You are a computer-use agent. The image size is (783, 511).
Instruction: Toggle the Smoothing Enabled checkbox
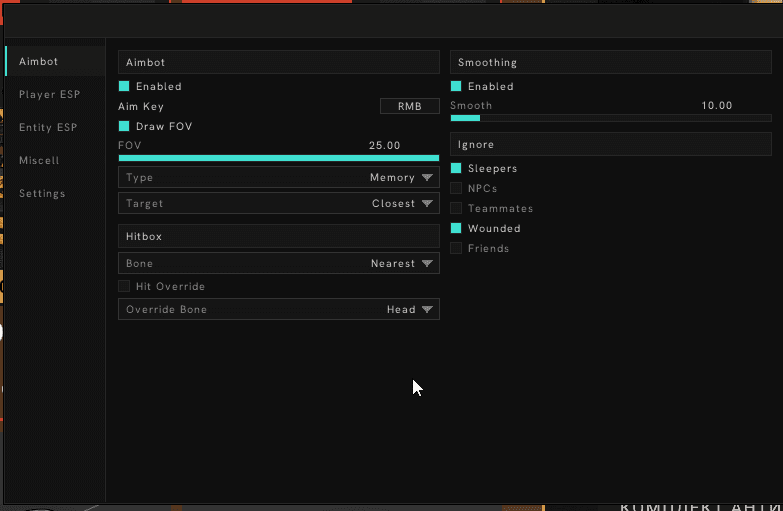(x=456, y=86)
